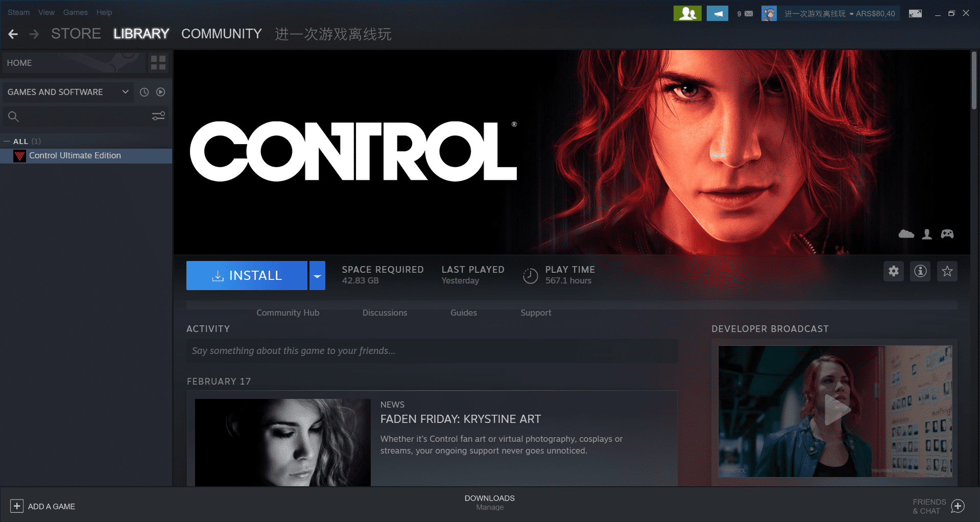Viewport: 980px width, 522px height.
Task: Open game settings with the gear icon
Action: point(893,271)
